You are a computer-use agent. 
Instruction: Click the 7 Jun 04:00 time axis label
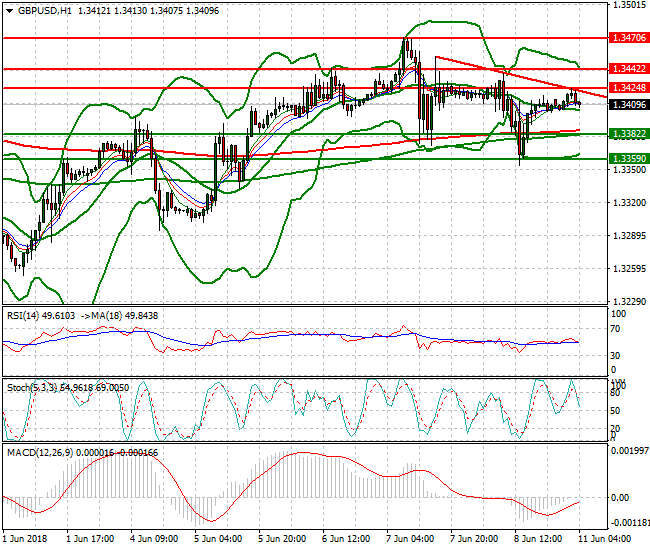pyautogui.click(x=408, y=539)
